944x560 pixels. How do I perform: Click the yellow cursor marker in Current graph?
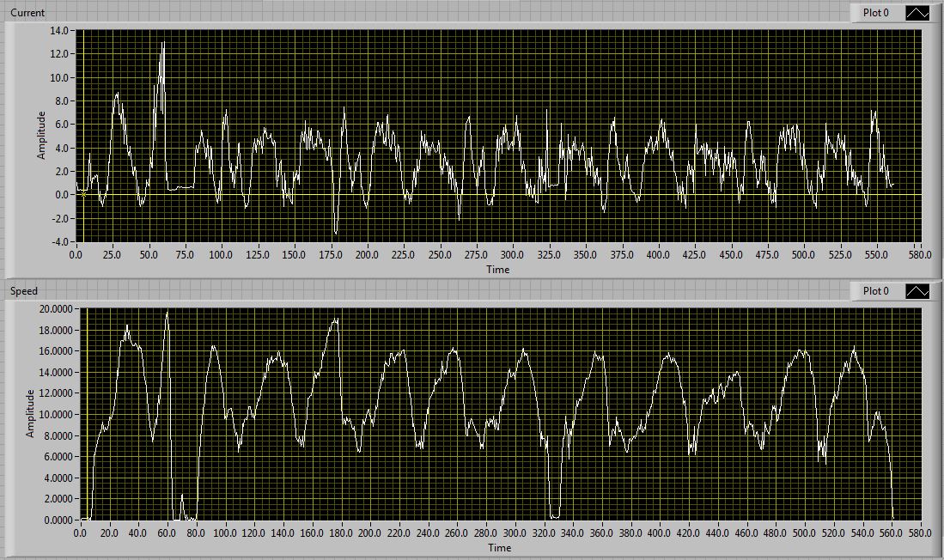(82, 194)
